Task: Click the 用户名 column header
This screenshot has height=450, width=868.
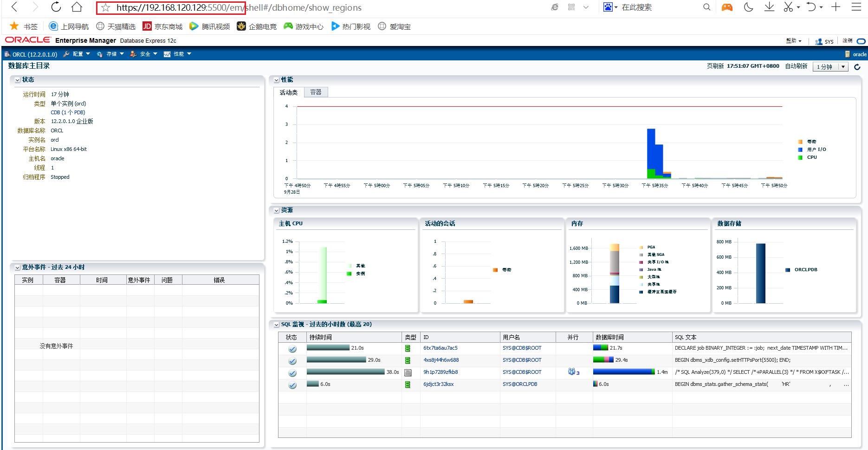Action: pos(528,337)
